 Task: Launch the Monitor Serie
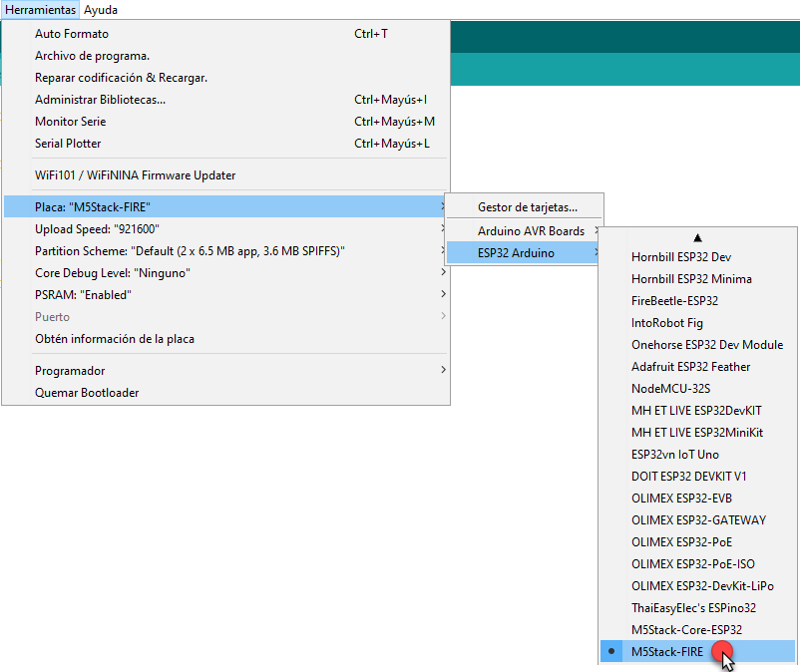click(70, 122)
